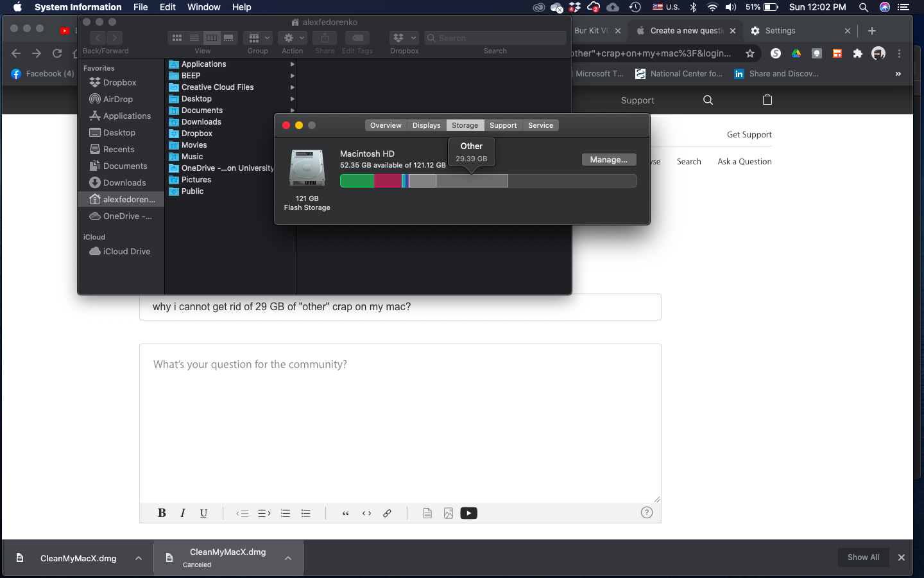Insert a video into the question
This screenshot has width=924, height=578.
click(x=469, y=513)
